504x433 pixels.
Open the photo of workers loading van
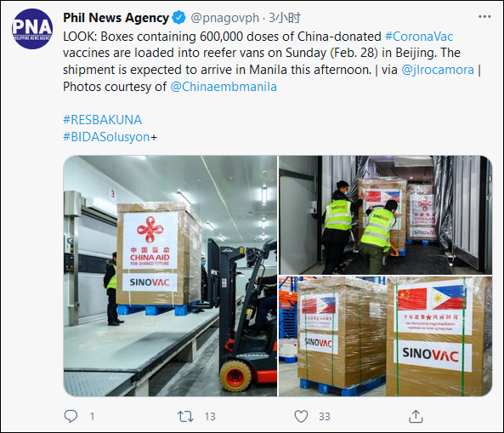(385, 215)
